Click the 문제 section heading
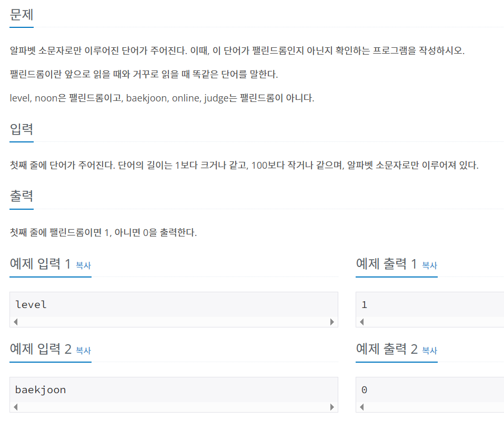 click(22, 14)
